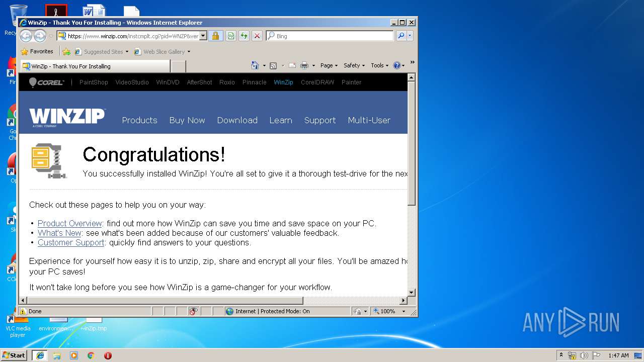The width and height of the screenshot is (644, 362).
Task: Open the Products menu on WinZip site
Action: (x=139, y=120)
